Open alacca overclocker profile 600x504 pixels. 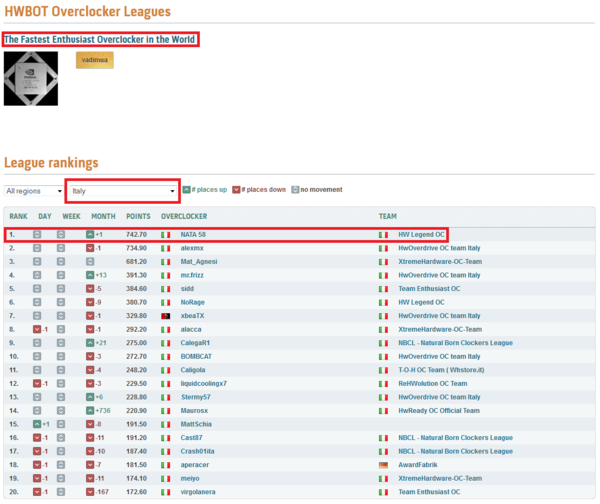191,329
